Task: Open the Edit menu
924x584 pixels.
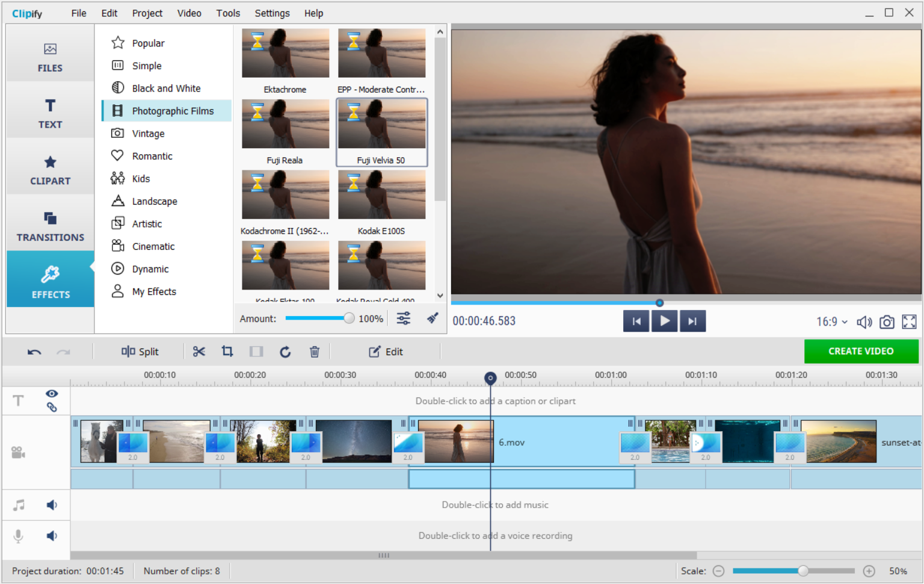Action: coord(109,13)
